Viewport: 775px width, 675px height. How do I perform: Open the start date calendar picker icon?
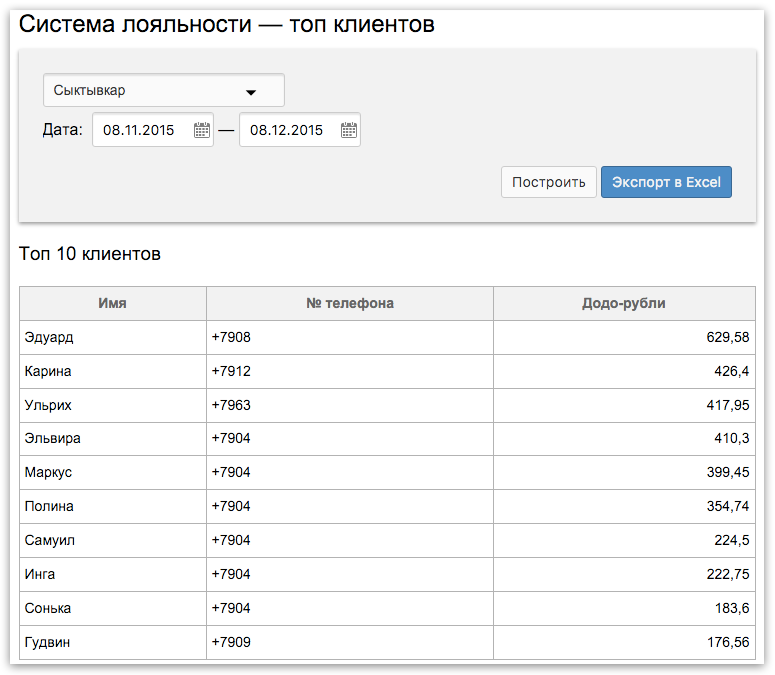coord(202,130)
